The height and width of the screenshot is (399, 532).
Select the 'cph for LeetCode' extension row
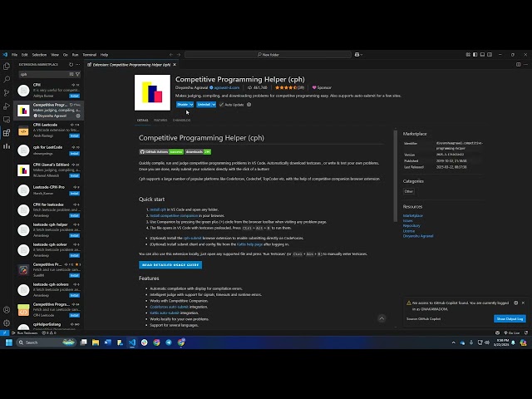pos(48,150)
